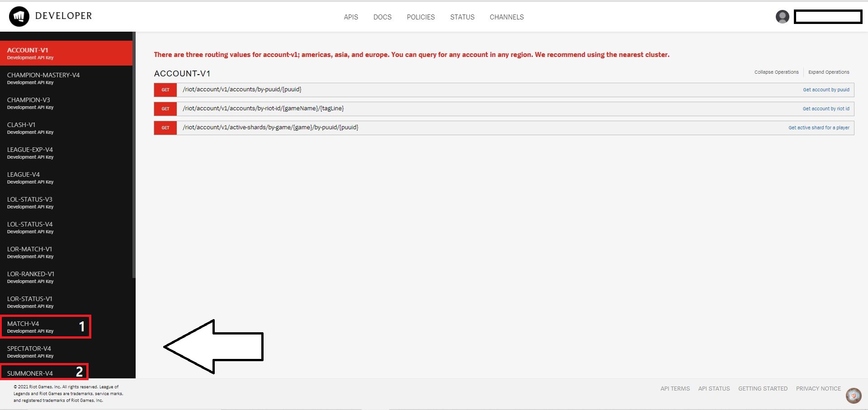Screen dimensions: 868x410
Task: Click the Riot fist logo icon
Action: tap(19, 17)
